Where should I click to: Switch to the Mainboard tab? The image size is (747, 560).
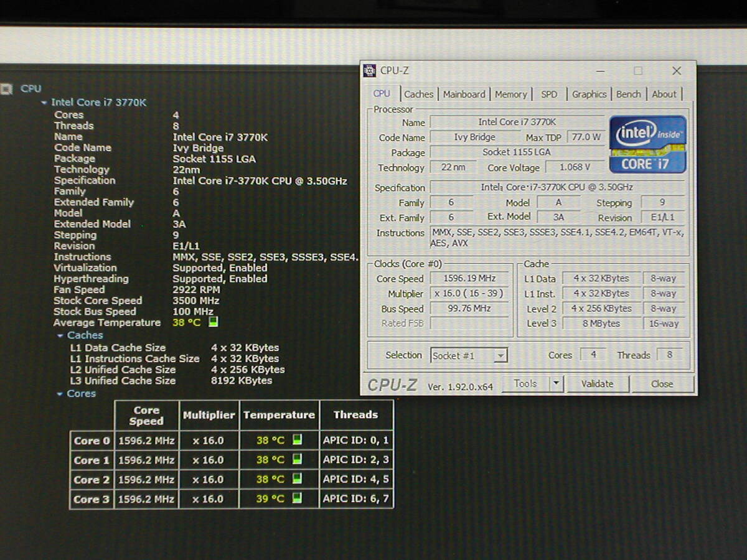[x=464, y=94]
